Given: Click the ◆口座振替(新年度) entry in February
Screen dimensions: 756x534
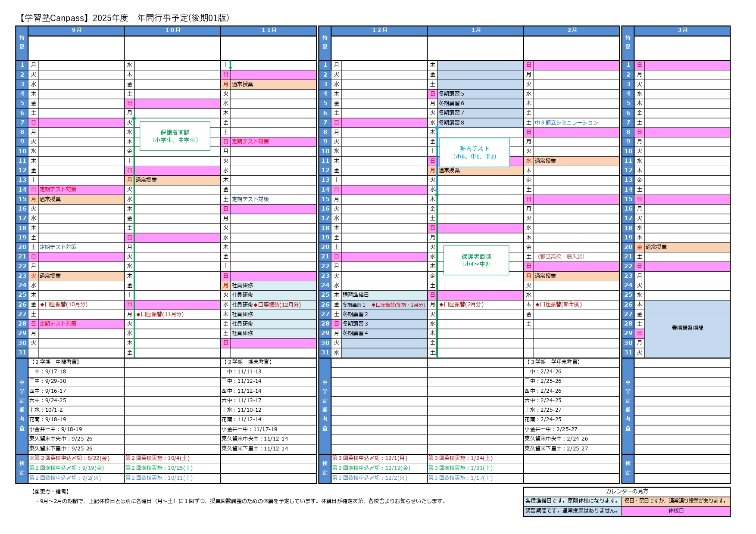Looking at the screenshot, I should pos(559,304).
